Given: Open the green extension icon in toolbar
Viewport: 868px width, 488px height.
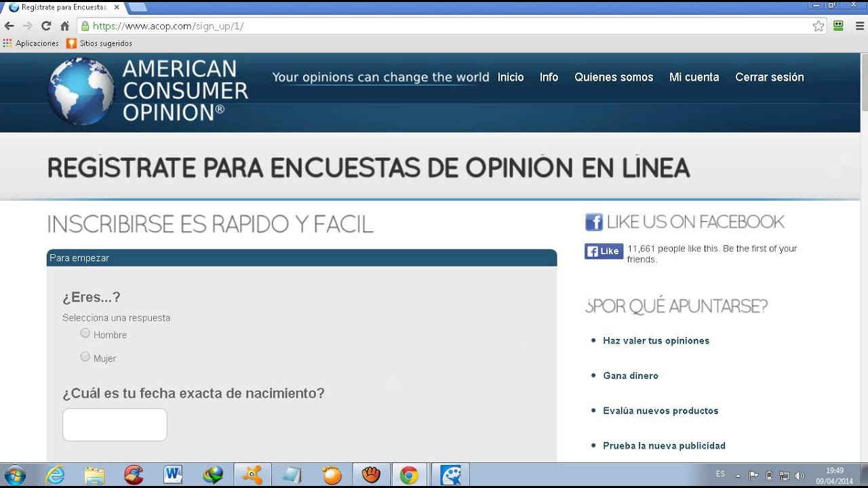Looking at the screenshot, I should (838, 26).
